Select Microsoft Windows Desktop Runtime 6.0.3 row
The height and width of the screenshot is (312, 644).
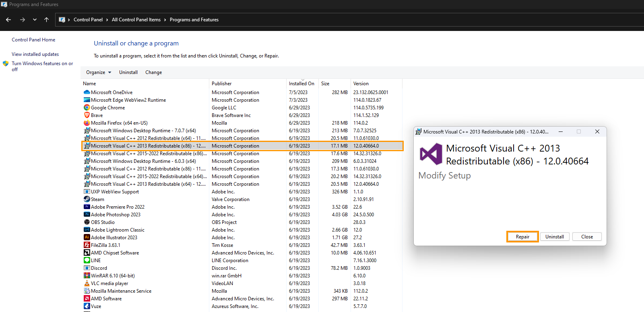[242, 161]
